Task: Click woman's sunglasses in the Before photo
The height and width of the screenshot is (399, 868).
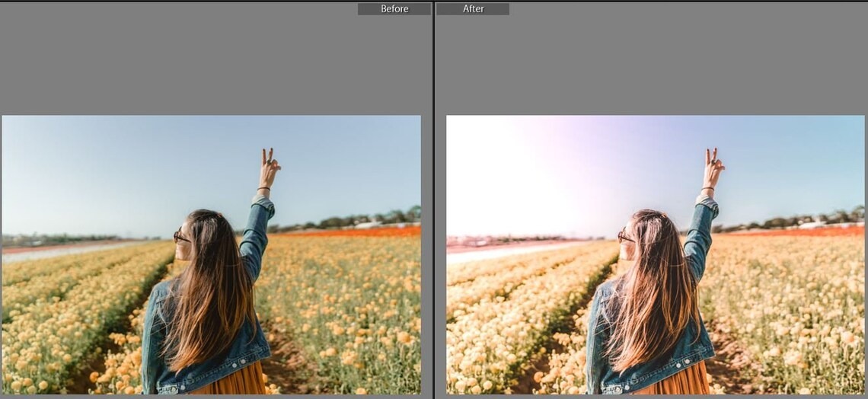Action: pyautogui.click(x=180, y=238)
